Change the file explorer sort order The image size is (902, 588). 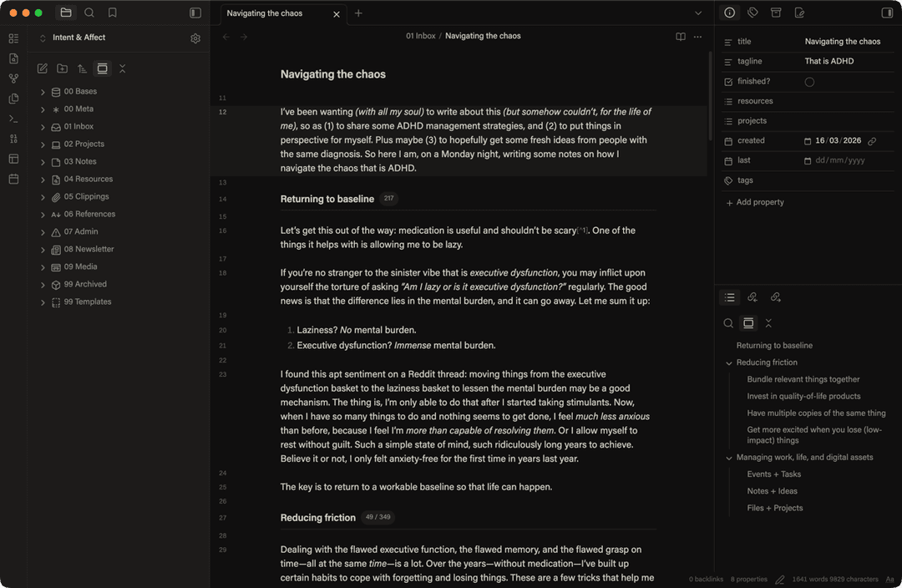(x=82, y=68)
